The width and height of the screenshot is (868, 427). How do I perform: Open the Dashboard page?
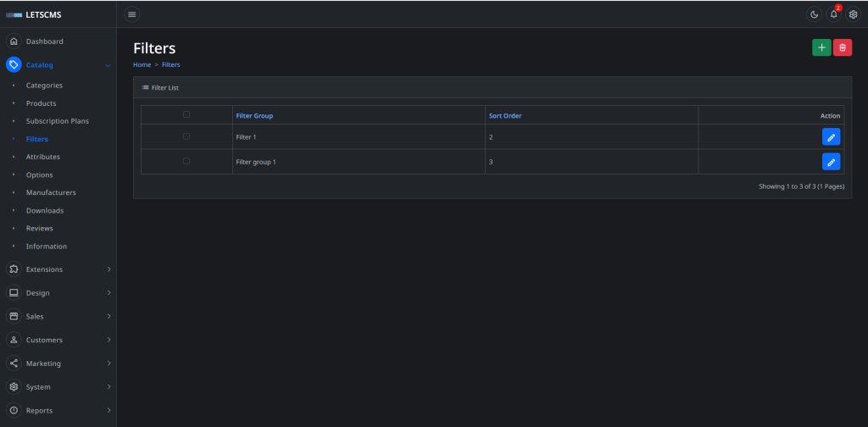(44, 42)
